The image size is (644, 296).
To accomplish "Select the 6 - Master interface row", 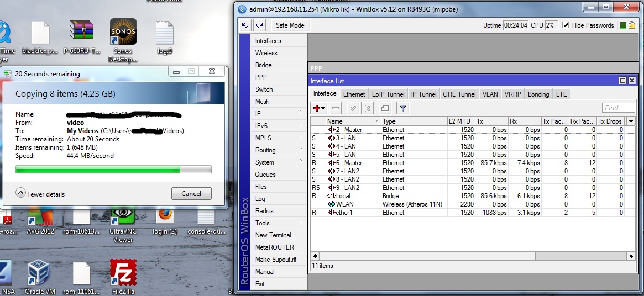I will (467, 162).
